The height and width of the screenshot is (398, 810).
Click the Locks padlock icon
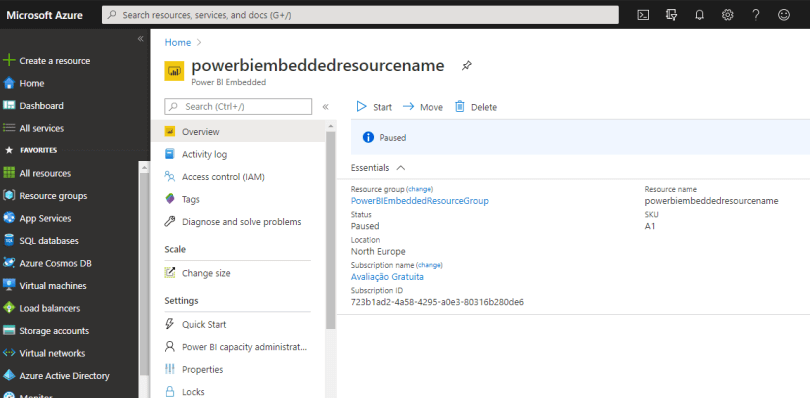click(x=169, y=391)
